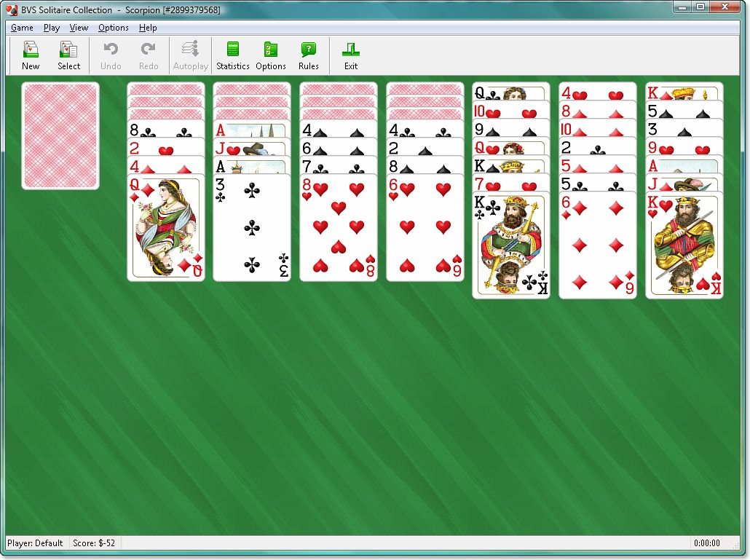Pick the King of Clubs card
Screen dimensions: 750x560
pyautogui.click(x=510, y=245)
